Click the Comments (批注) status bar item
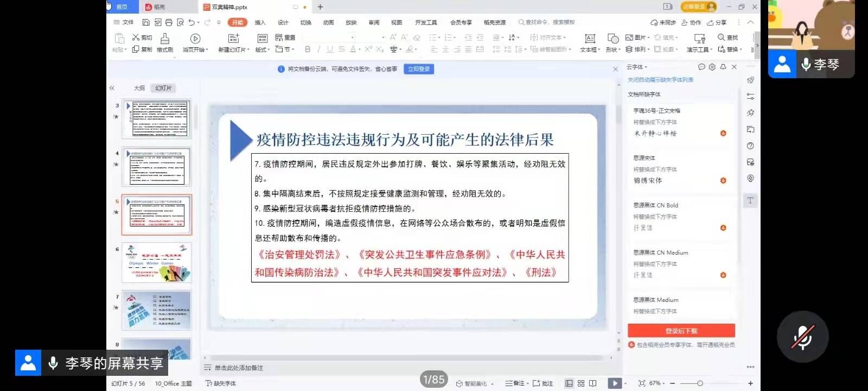868x391 pixels. click(543, 383)
